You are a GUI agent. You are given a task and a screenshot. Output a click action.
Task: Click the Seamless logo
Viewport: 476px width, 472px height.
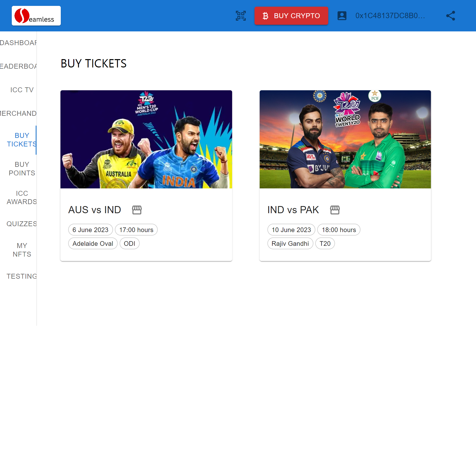pyautogui.click(x=36, y=16)
